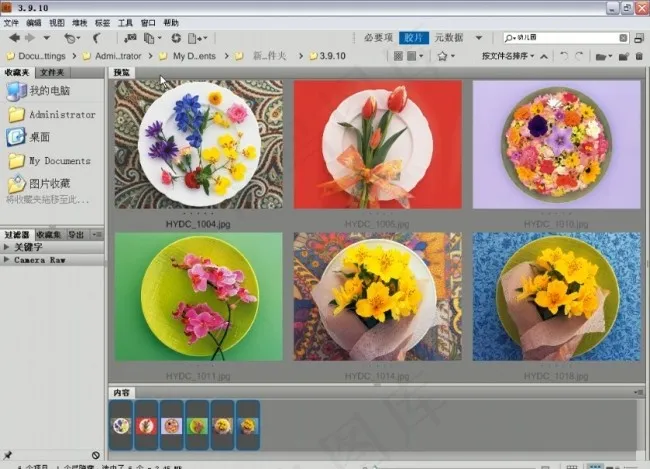Screen dimensions: 650x469
Task: Select the 胶片 workspace button
Action: point(414,38)
